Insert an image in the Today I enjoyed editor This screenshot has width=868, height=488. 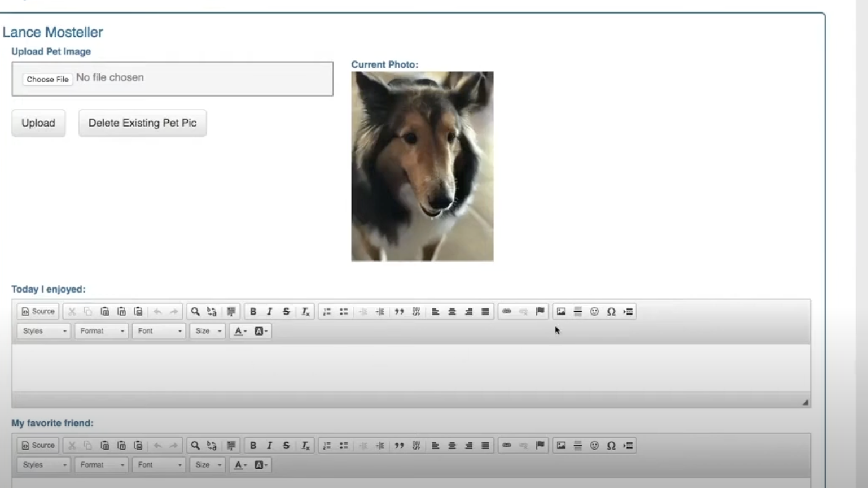pyautogui.click(x=560, y=311)
